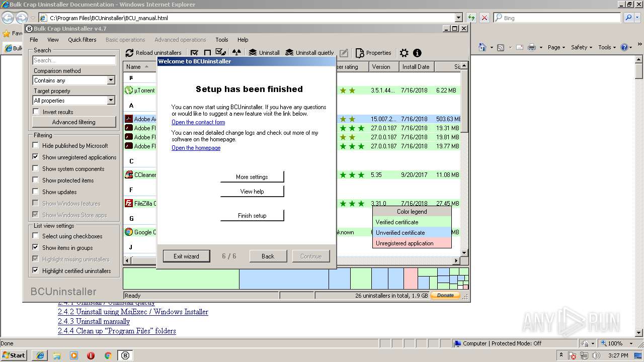The width and height of the screenshot is (644, 362).
Task: Click the select-all checkbox toolbar icon
Action: tap(194, 53)
